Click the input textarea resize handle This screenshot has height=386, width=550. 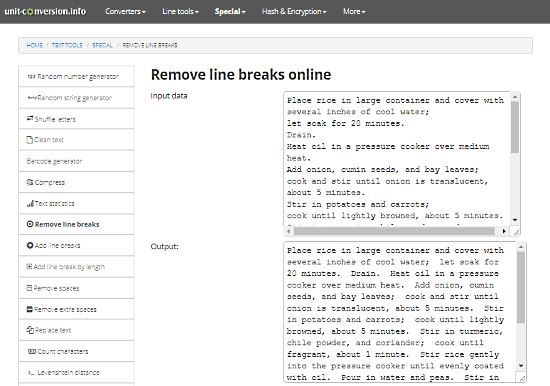516,232
